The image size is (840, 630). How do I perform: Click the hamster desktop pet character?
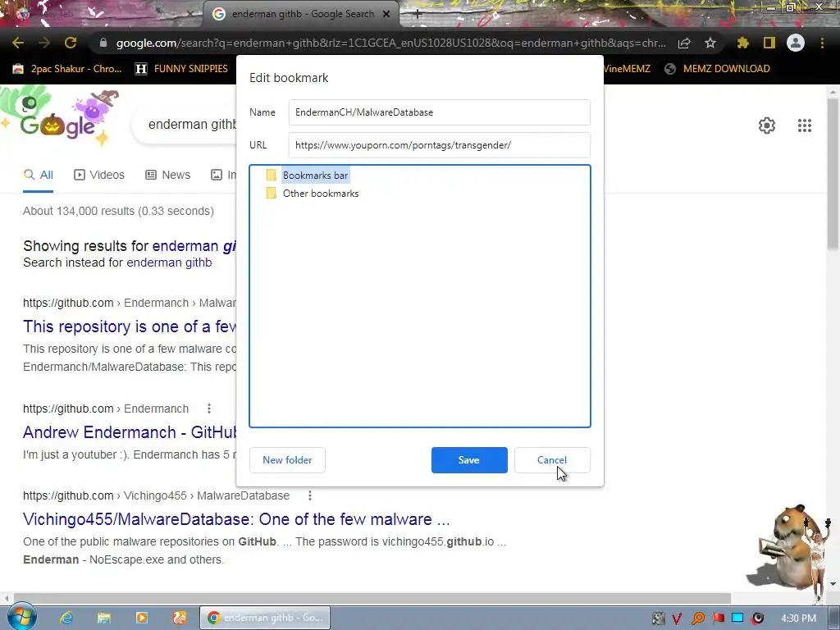point(788,546)
